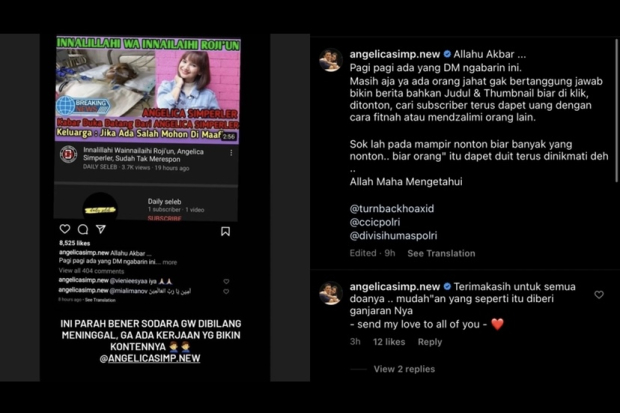The height and width of the screenshot is (413, 620).
Task: Save the post with the bookmark icon
Action: point(225,231)
